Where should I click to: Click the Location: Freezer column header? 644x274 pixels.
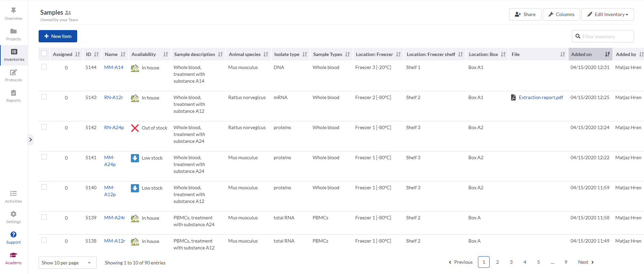pyautogui.click(x=378, y=54)
